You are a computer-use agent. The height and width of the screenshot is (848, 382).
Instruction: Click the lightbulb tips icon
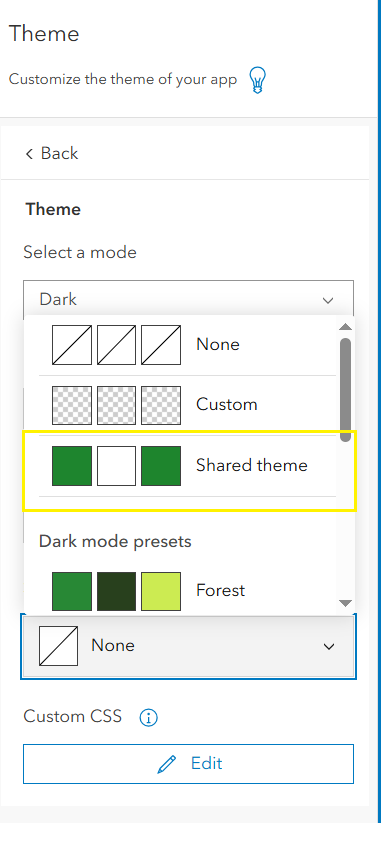258,80
